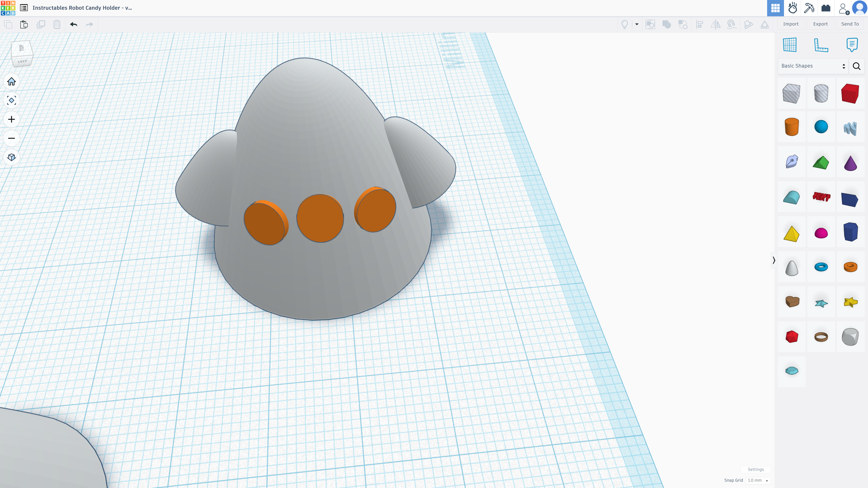Invite people to design icon
868x488 pixels.
(x=844, y=8)
